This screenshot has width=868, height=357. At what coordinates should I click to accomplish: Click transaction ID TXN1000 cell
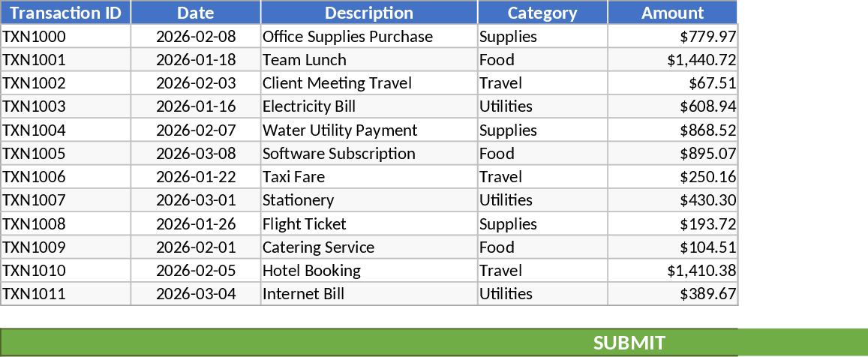pos(65,37)
